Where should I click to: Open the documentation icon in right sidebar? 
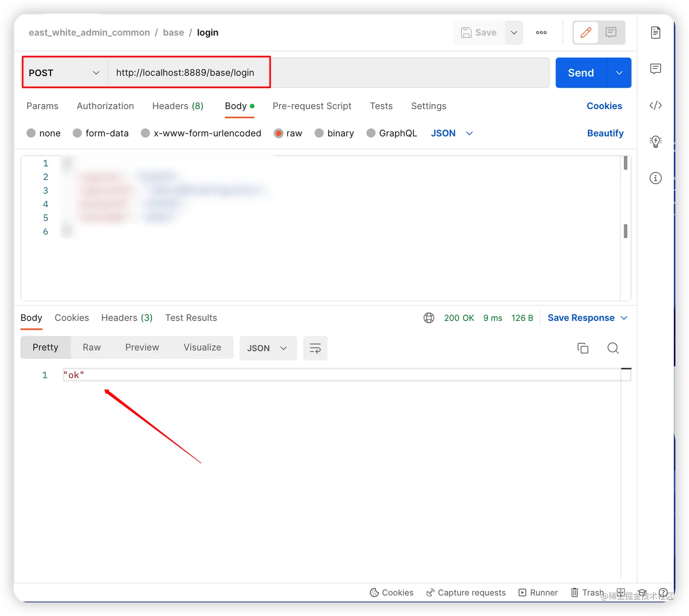pos(656,32)
